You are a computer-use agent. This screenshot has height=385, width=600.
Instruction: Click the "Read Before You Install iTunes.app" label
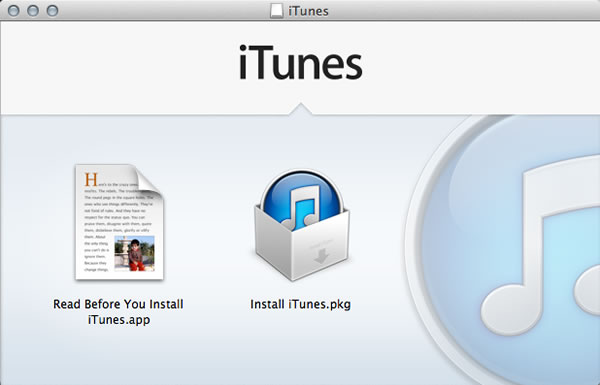click(118, 312)
